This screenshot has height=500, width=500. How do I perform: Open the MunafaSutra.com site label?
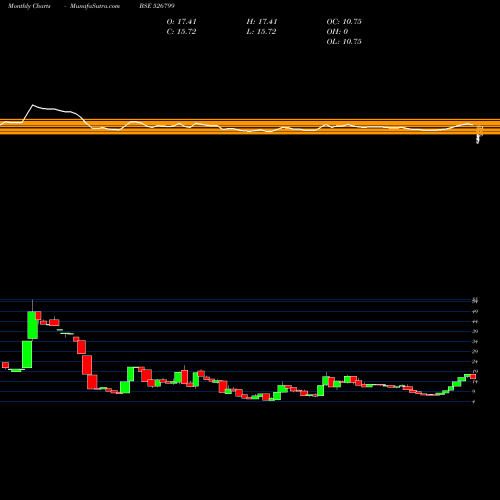pyautogui.click(x=95, y=6)
